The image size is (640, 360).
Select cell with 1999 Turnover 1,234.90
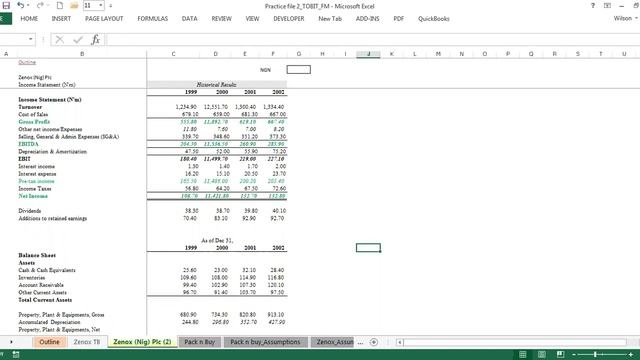pos(186,107)
